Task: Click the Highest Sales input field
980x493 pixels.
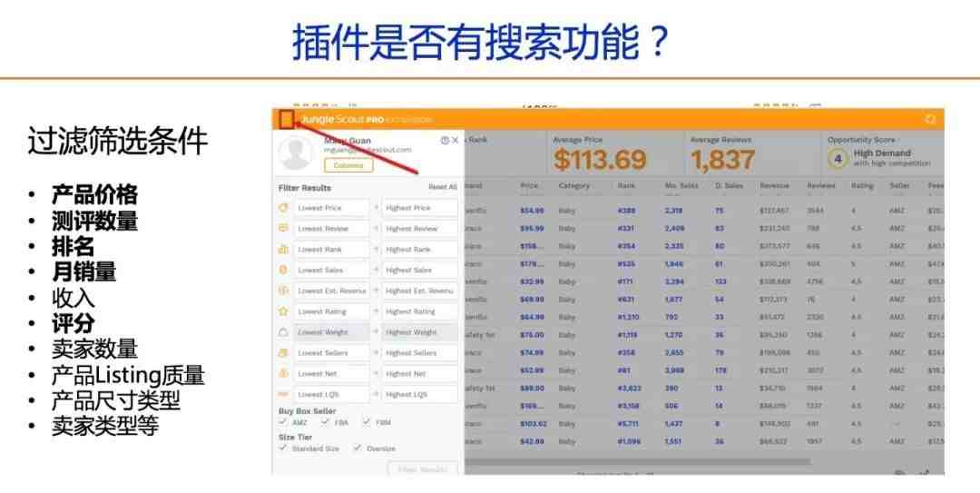Action: pos(419,270)
